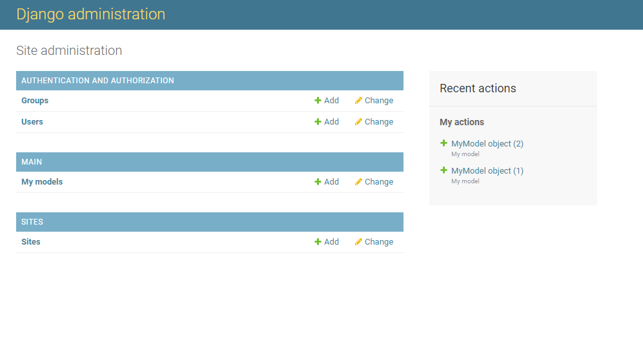
Task: Click the Site administration heading
Action: coord(69,50)
